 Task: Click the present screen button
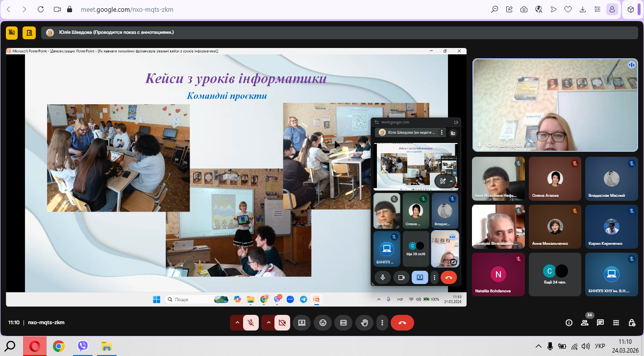tap(302, 323)
